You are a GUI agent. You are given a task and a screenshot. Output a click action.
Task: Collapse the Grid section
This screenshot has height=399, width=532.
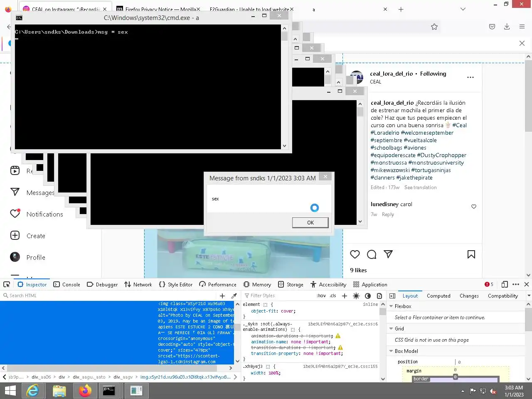click(391, 329)
